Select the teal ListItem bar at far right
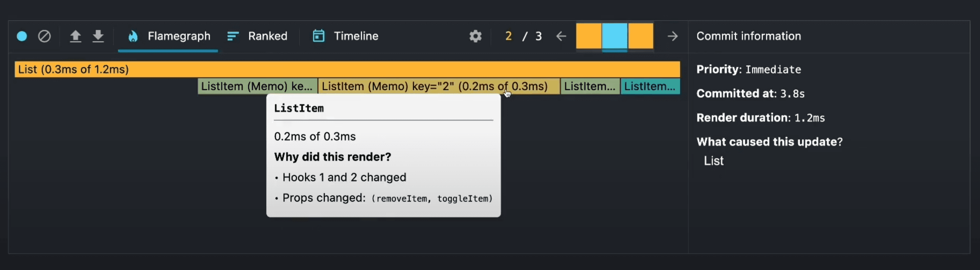Viewport: 980px width, 270px height. [x=650, y=86]
